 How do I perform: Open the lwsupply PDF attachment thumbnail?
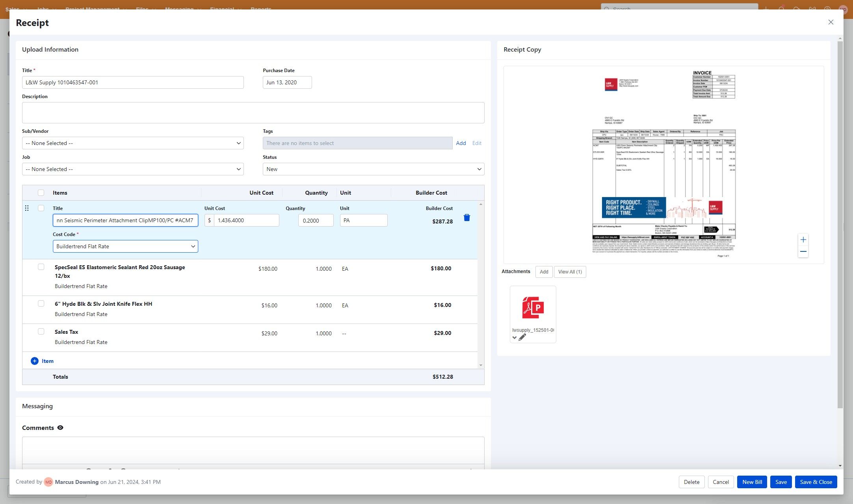[x=533, y=308]
